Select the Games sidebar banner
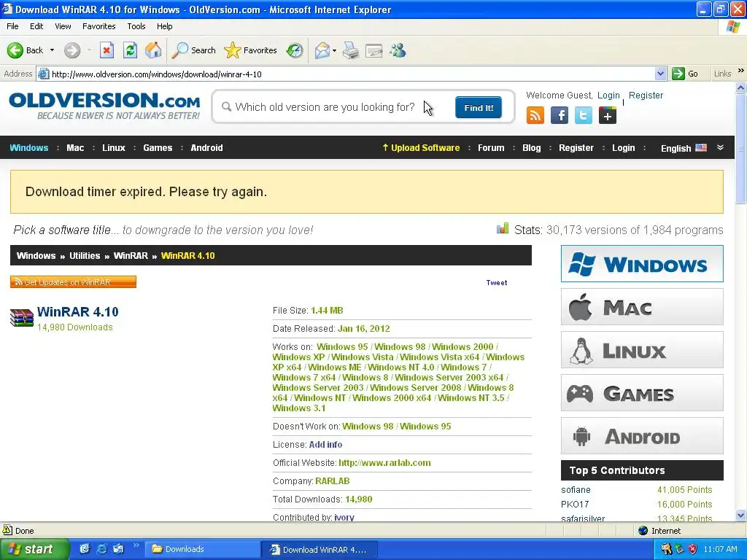Screen dimensions: 747x560 (642, 393)
